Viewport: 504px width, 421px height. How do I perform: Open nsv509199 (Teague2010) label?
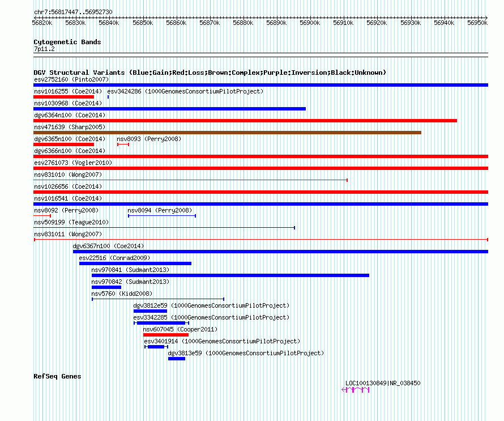tap(71, 222)
